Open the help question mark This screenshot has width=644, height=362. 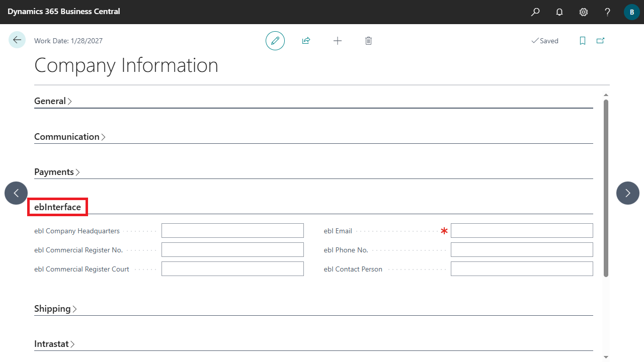click(608, 12)
